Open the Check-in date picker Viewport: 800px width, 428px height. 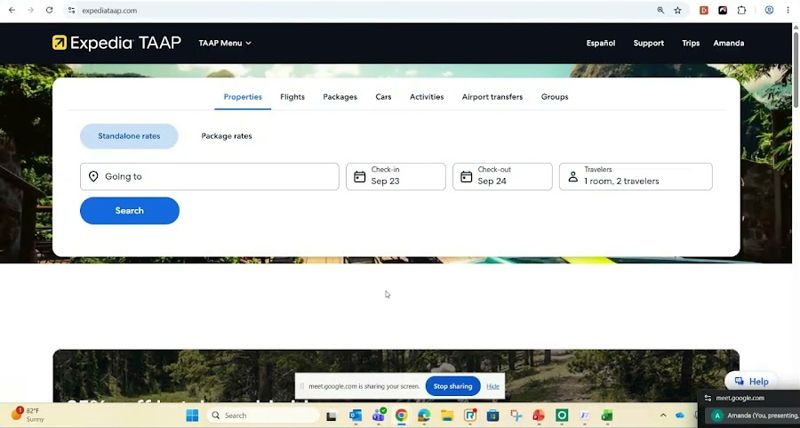point(396,177)
